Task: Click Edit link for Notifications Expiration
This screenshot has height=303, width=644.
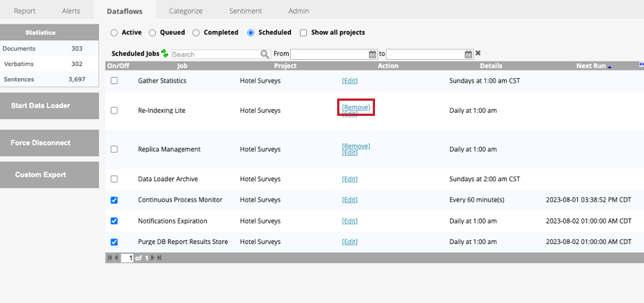Action: (349, 221)
